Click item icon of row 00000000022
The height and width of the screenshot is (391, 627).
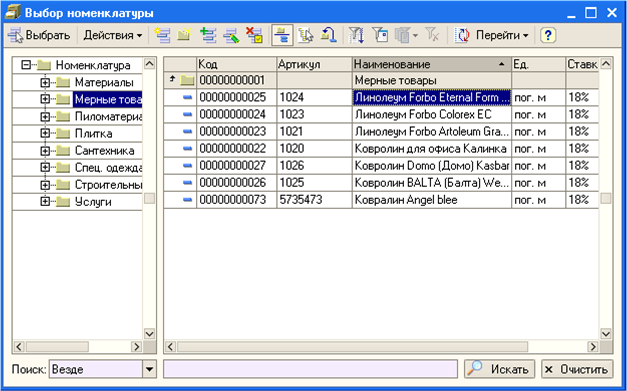(187, 148)
